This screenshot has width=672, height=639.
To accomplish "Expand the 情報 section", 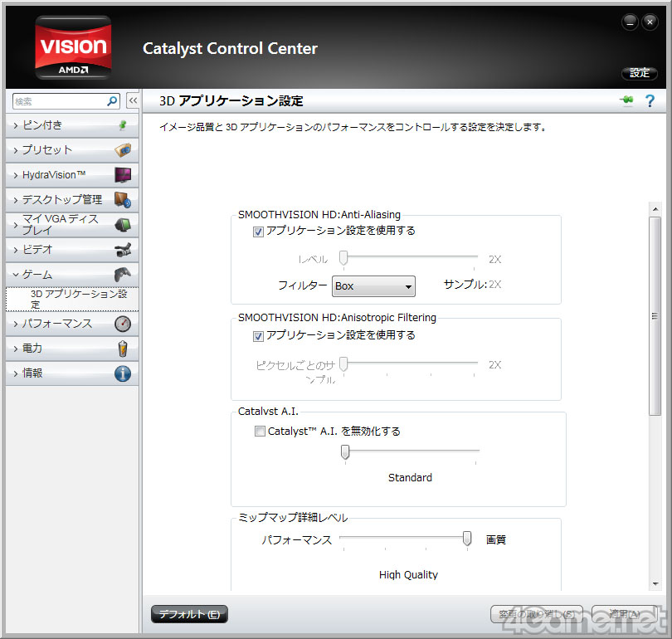I will tap(72, 373).
